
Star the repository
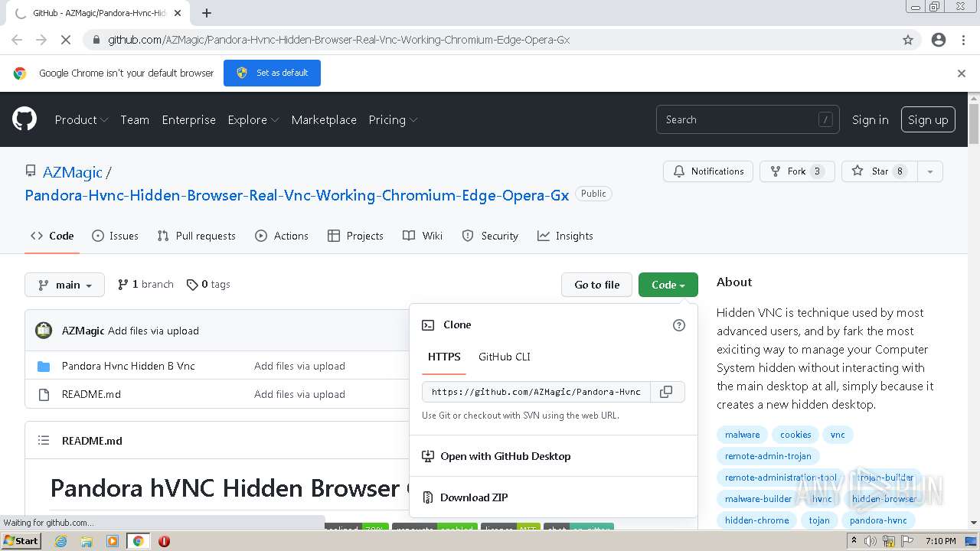click(879, 171)
